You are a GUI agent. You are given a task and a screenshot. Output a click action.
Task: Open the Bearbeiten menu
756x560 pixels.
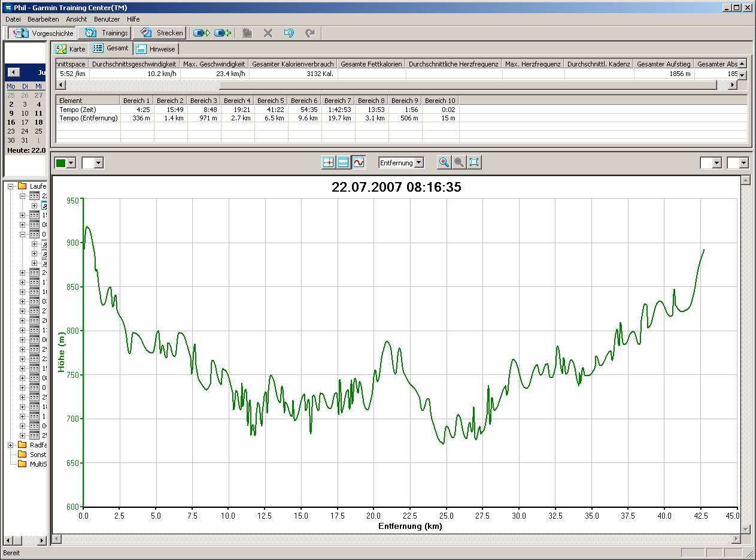click(x=43, y=19)
